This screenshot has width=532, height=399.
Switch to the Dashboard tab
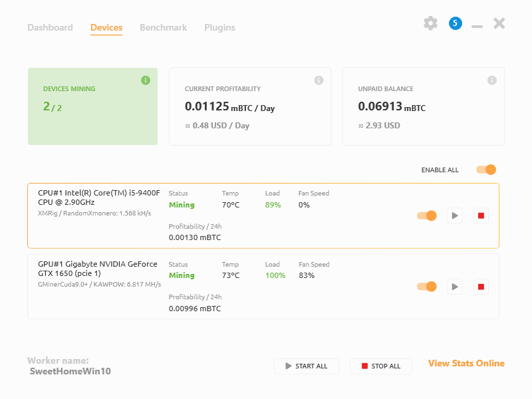(50, 27)
